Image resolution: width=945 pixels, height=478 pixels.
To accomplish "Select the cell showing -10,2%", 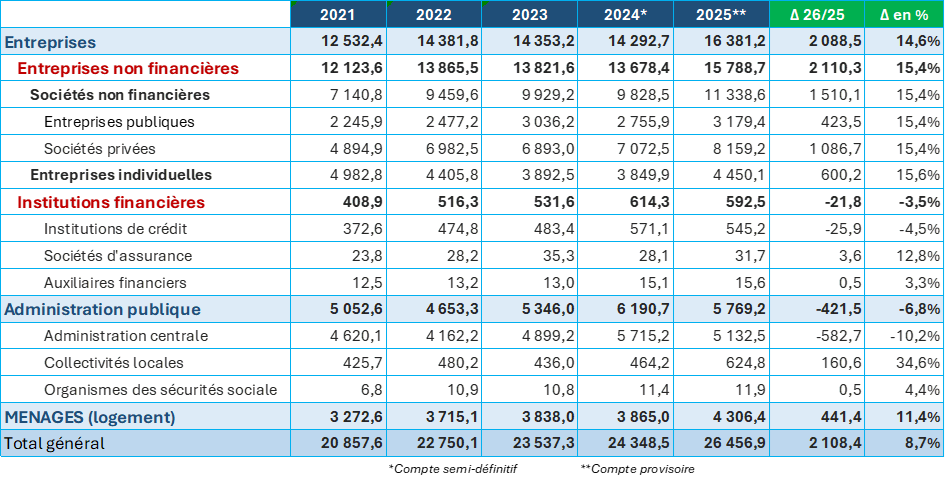I will coord(905,336).
